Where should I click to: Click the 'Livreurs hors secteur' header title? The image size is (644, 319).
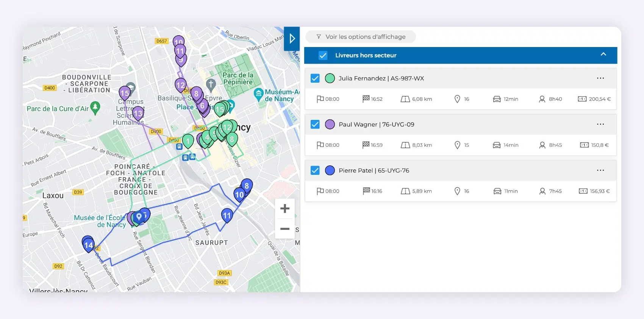[366, 55]
